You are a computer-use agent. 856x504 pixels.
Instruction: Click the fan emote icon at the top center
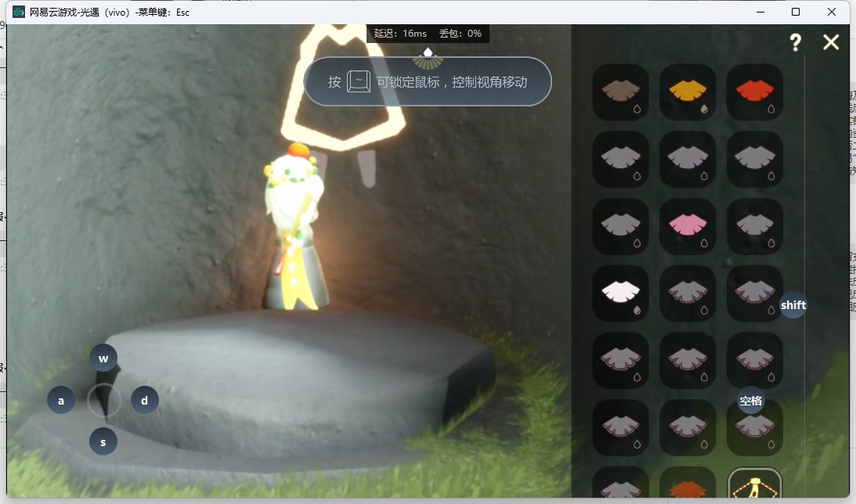coord(428,59)
